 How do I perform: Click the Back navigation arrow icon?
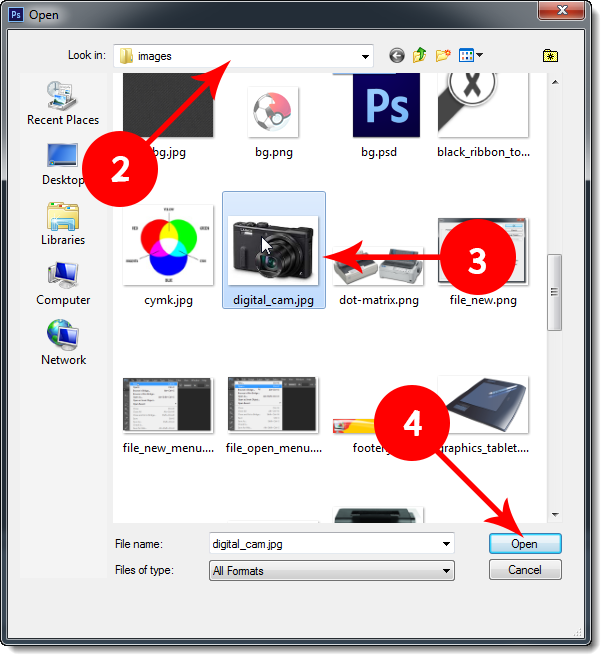(397, 56)
